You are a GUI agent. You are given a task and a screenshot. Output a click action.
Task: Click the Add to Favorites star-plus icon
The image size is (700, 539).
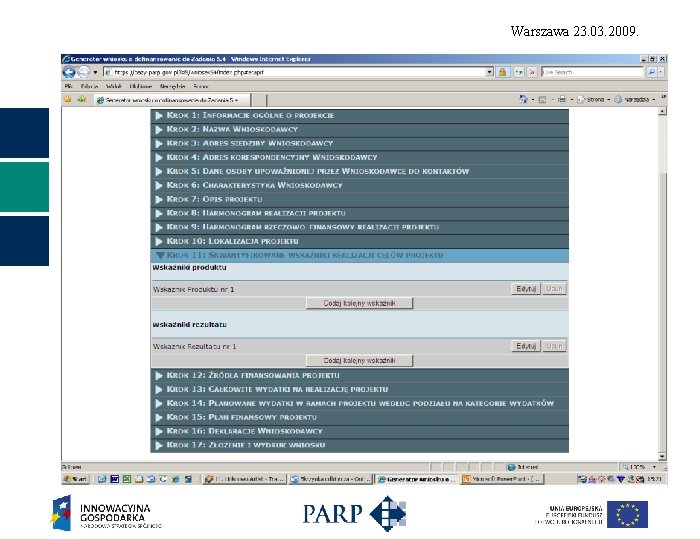pyautogui.click(x=82, y=100)
